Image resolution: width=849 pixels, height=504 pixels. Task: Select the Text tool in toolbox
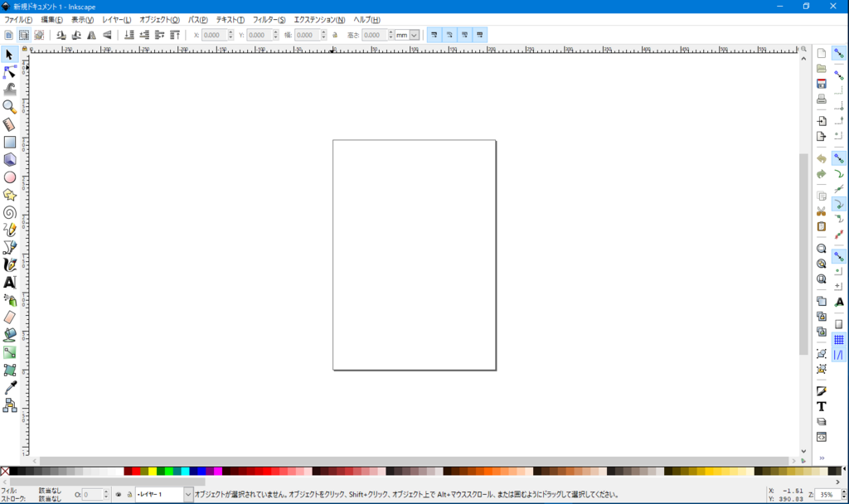pyautogui.click(x=9, y=283)
